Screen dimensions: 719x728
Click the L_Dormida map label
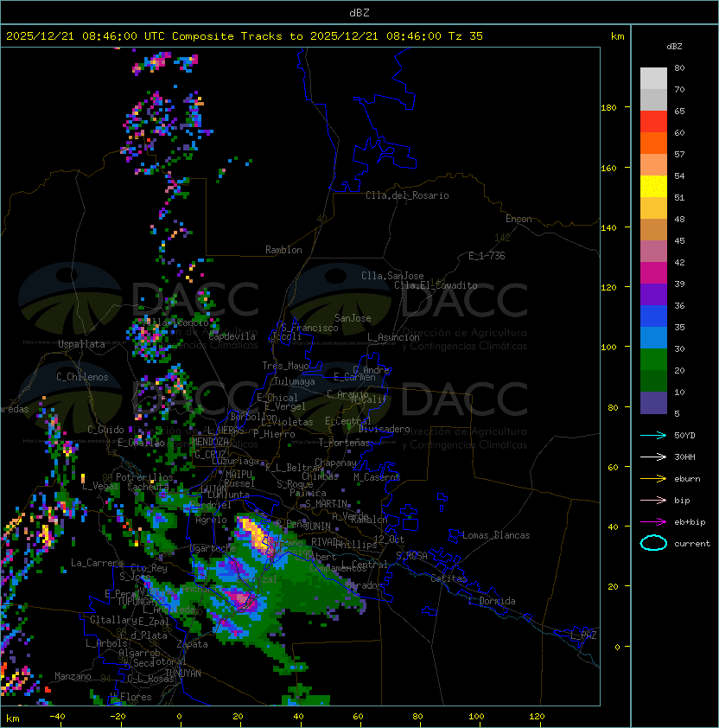click(x=492, y=601)
